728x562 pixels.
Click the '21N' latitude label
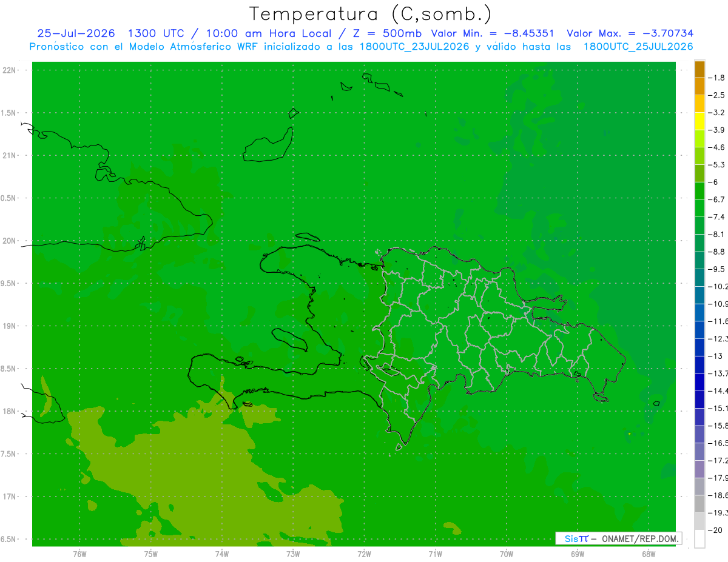coord(9,155)
